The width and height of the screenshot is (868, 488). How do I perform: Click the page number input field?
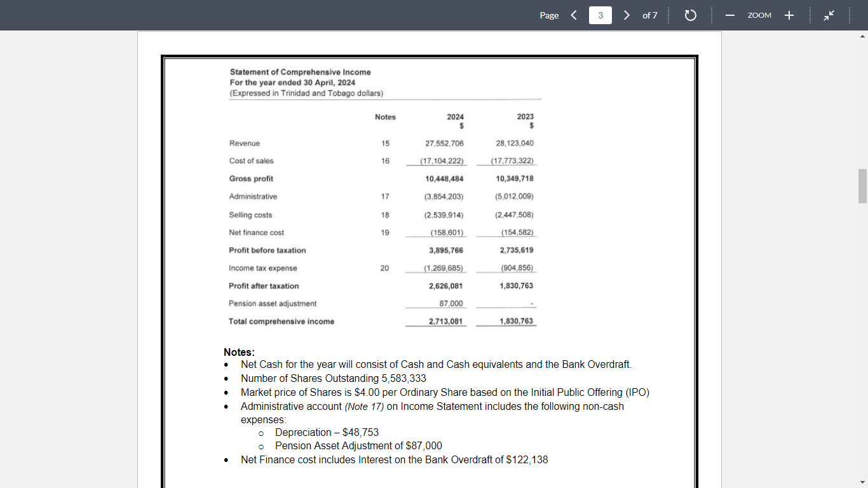(600, 15)
